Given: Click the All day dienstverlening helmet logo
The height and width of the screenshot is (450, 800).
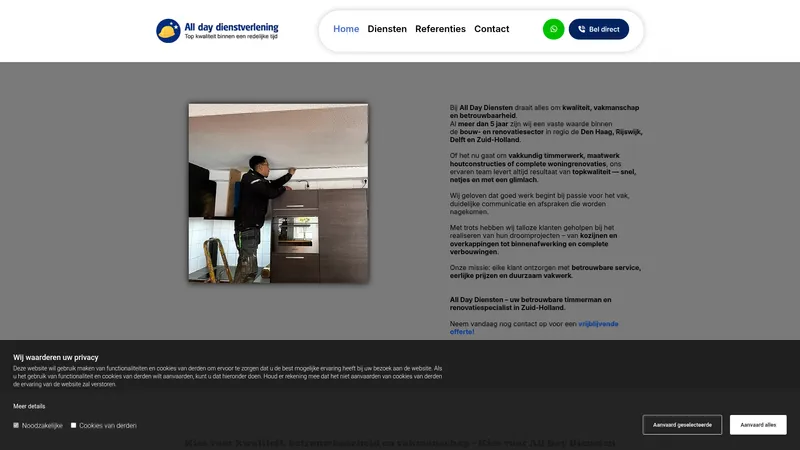Looking at the screenshot, I should pyautogui.click(x=168, y=31).
